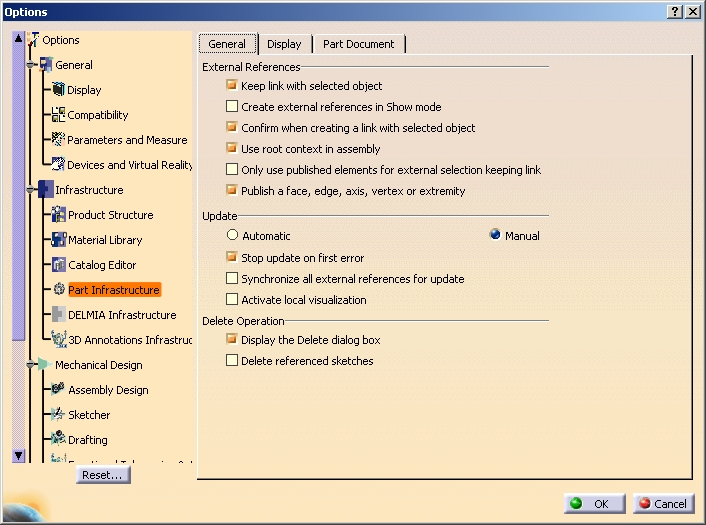Click the Cancel button
This screenshot has width=706, height=525.
click(664, 503)
